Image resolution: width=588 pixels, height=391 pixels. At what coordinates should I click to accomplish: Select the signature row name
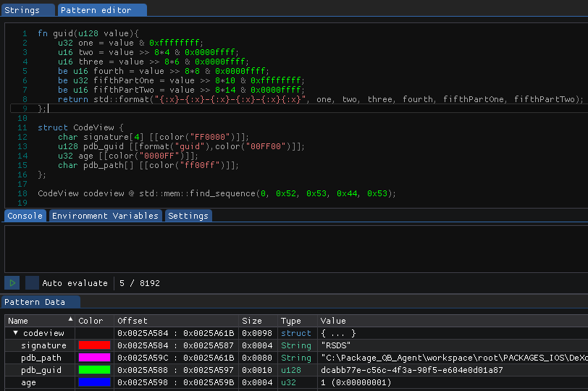tap(43, 345)
